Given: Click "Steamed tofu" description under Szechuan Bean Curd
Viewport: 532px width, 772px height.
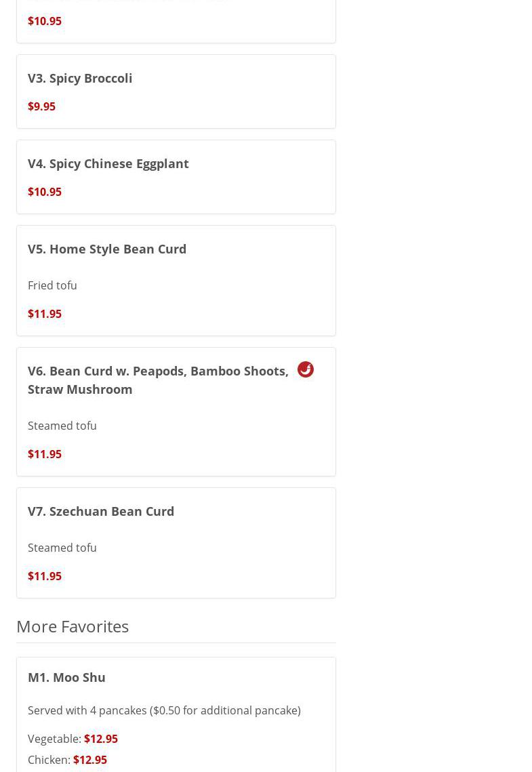Looking at the screenshot, I should (x=62, y=548).
